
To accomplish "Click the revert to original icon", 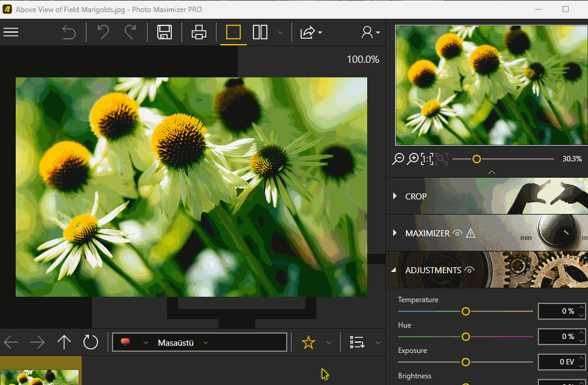I will pyautogui.click(x=69, y=32).
